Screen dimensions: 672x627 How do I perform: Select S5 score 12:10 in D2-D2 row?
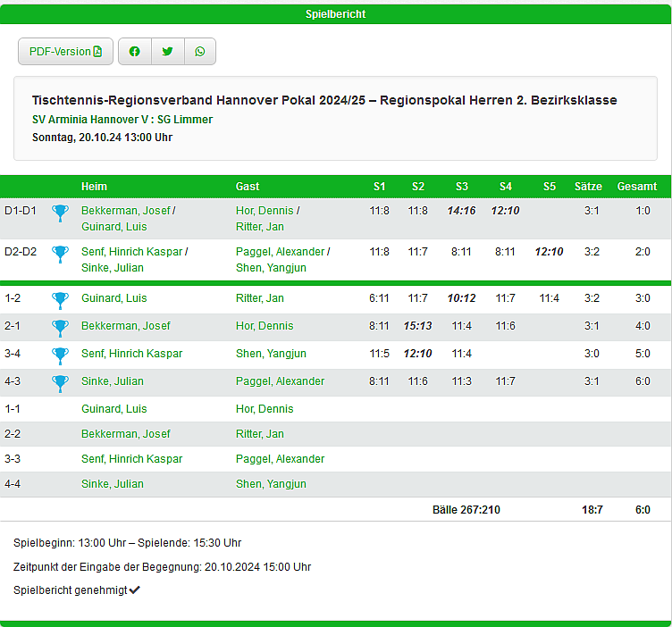[549, 252]
